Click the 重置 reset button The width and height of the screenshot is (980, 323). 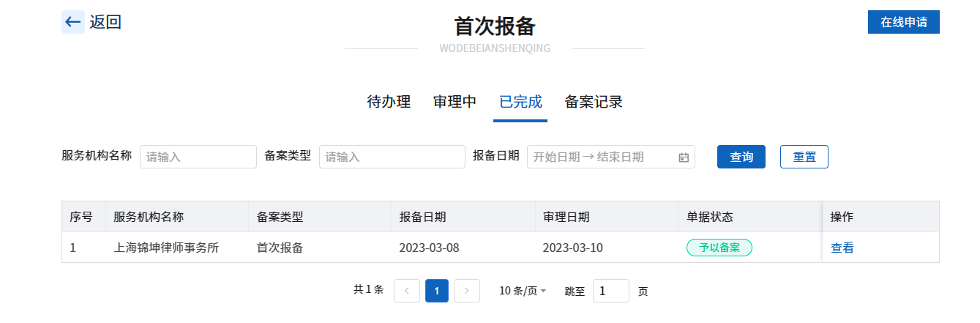pyautogui.click(x=804, y=157)
